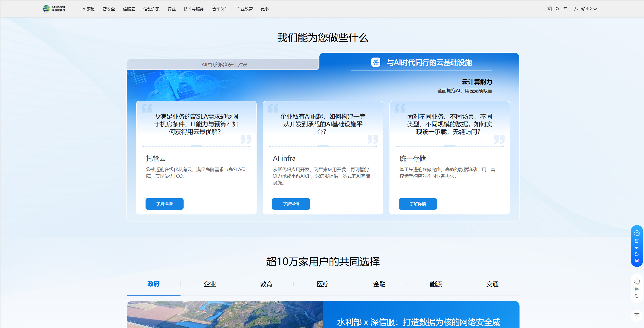644x328 pixels.
Task: Click 了解详情 button under AI infra
Action: [291, 204]
